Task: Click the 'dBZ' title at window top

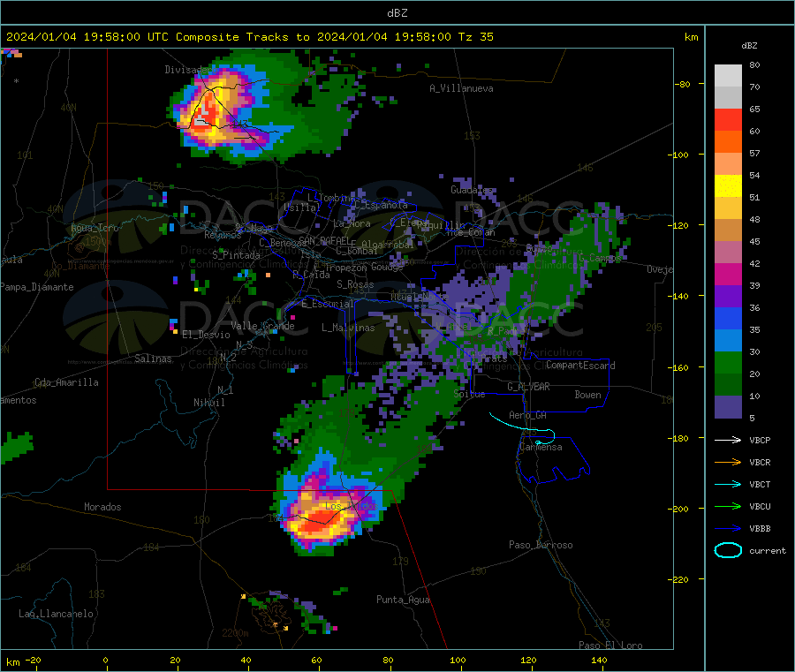Action: click(397, 13)
